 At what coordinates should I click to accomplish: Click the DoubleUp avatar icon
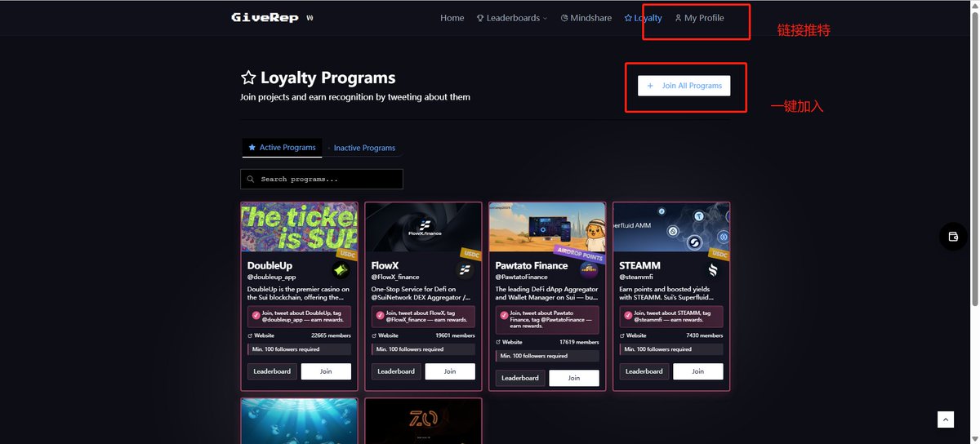coord(341,270)
